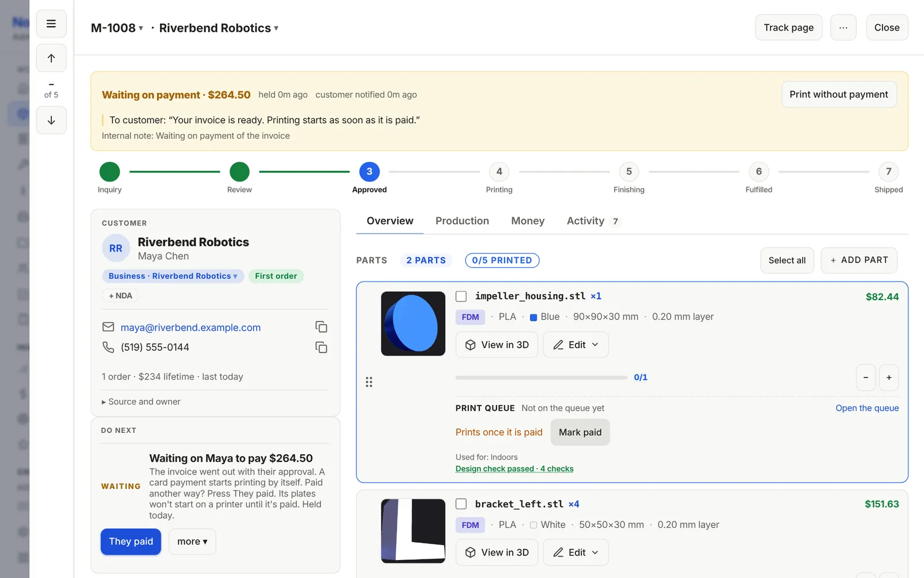Open Edit dropdown for bracket_left.stl
Screen dimensions: 924x578
pyautogui.click(x=576, y=553)
